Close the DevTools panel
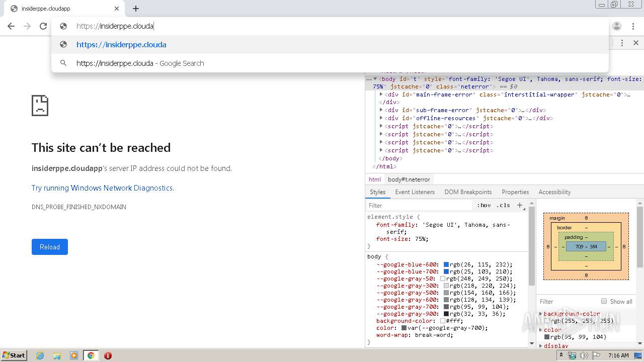This screenshot has width=644, height=362. pos(636,43)
